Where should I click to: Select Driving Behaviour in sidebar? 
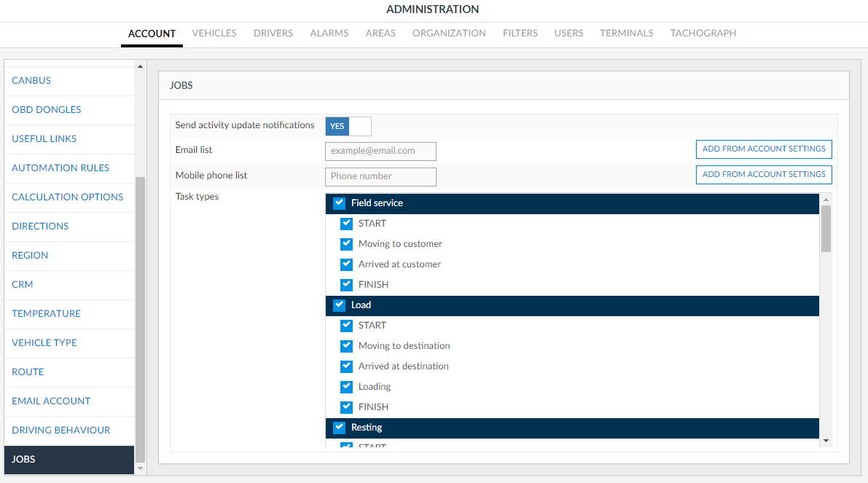pos(61,431)
